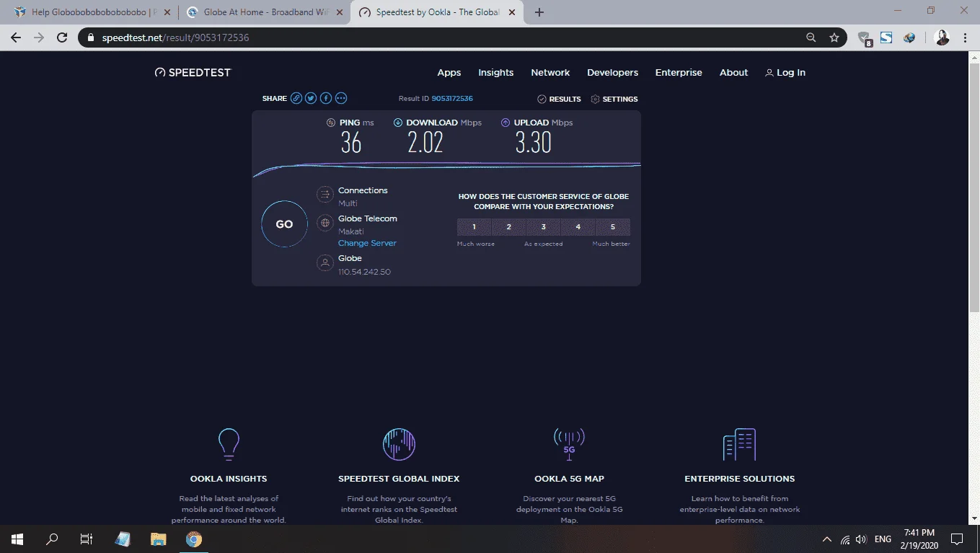
Task: Open Chrome three-dot menu
Action: (965, 37)
